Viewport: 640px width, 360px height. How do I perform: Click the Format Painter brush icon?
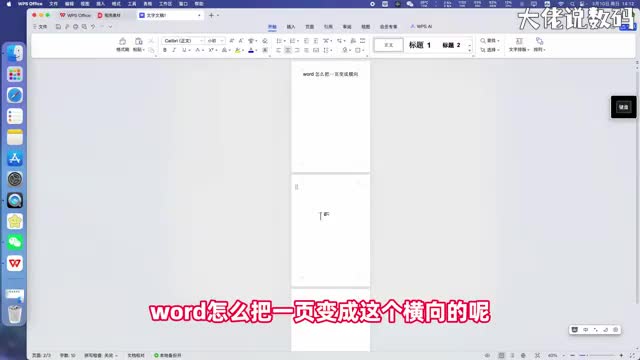tap(122, 42)
